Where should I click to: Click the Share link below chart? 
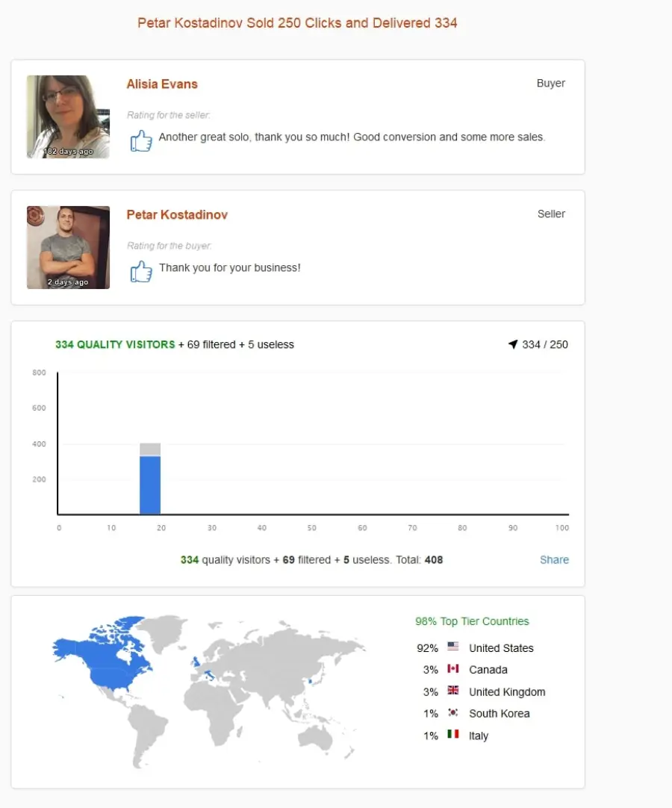pyautogui.click(x=555, y=559)
